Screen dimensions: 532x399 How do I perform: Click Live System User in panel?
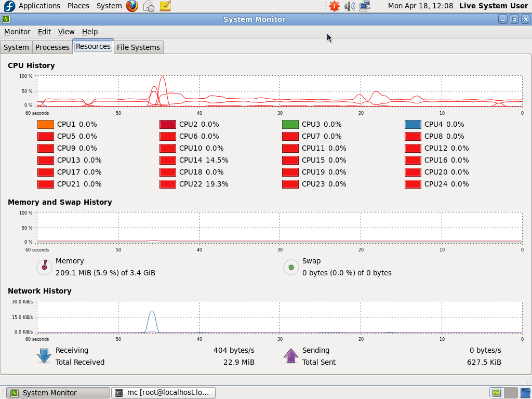point(493,6)
